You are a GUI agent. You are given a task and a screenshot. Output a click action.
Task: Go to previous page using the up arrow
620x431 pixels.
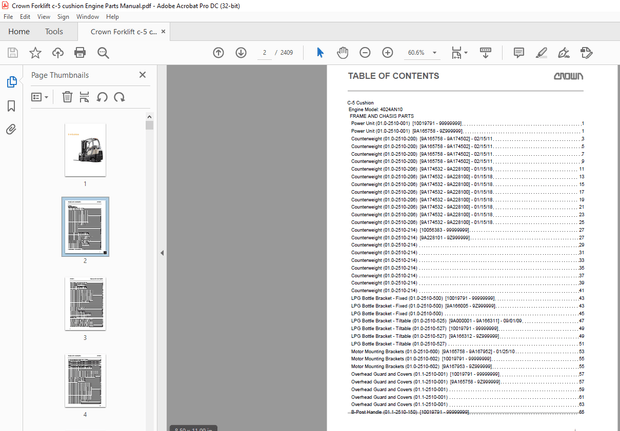click(218, 53)
